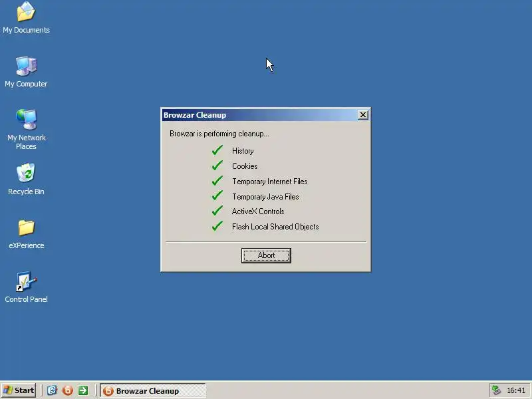Click the Flash Local Shared Objects checkmark
532x399 pixels.
tap(217, 225)
